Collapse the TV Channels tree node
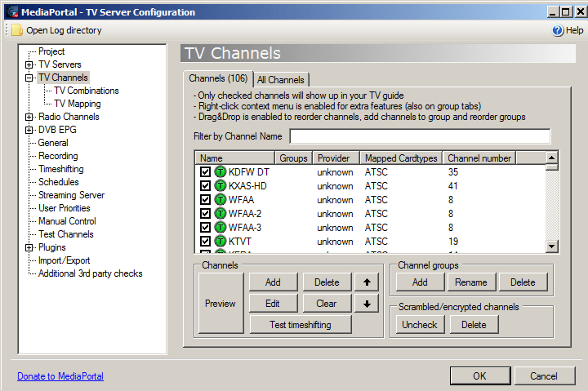The height and width of the screenshot is (391, 588). point(29,78)
